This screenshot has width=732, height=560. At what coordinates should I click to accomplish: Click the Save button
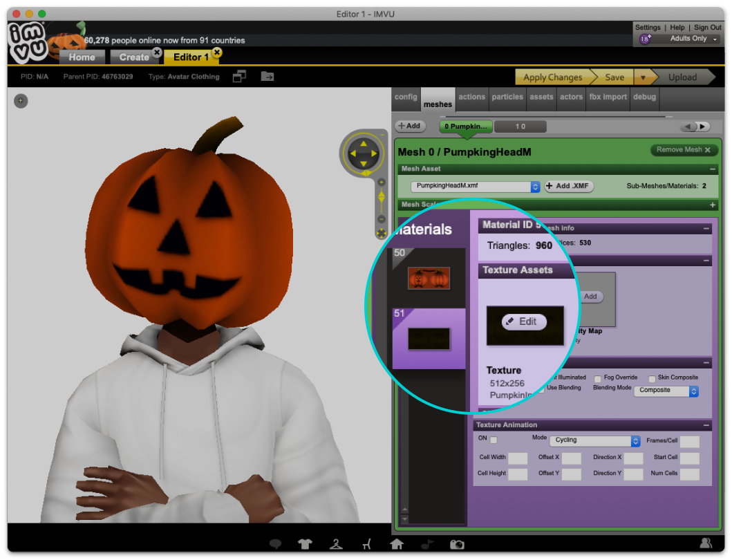614,77
